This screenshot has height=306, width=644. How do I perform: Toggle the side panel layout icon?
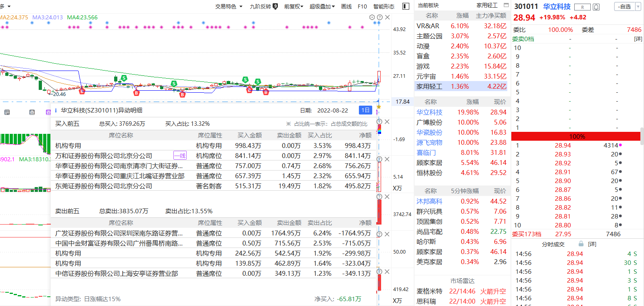click(x=406, y=6)
